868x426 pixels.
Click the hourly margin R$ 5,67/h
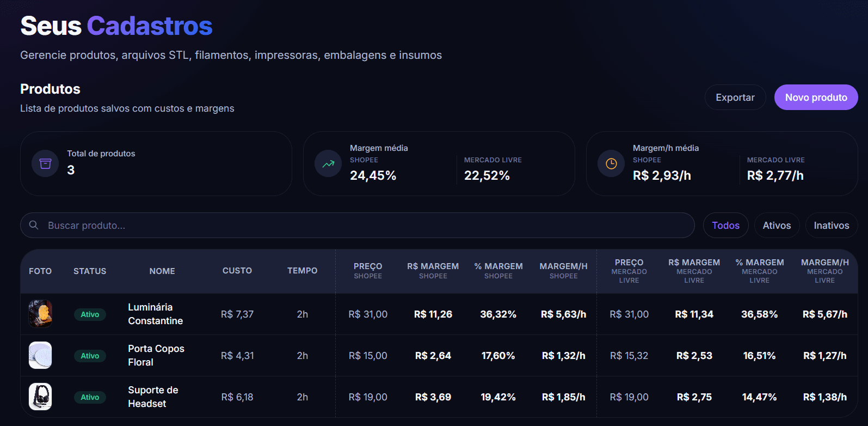825,314
